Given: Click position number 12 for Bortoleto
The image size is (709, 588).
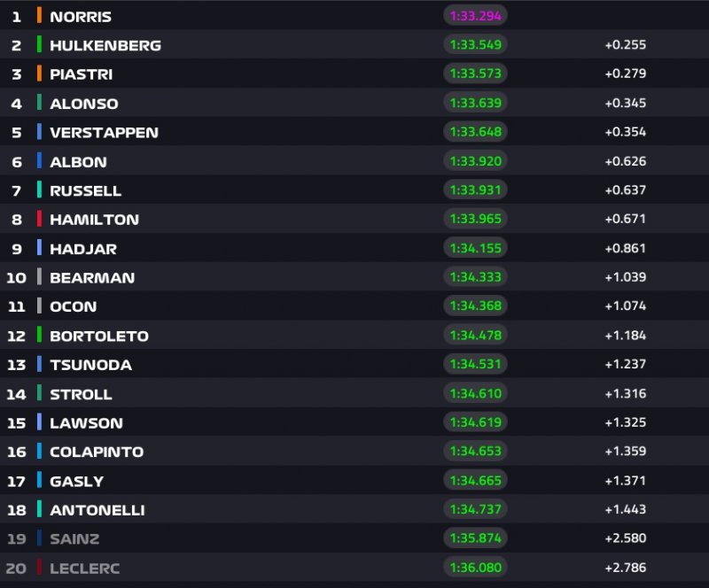Looking at the screenshot, I should 17,336.
